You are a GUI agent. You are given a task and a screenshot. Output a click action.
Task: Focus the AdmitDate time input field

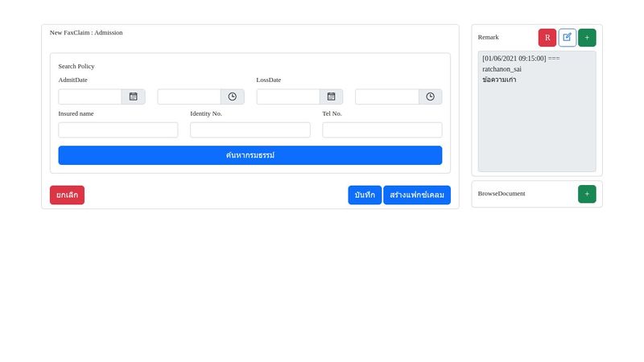point(189,97)
